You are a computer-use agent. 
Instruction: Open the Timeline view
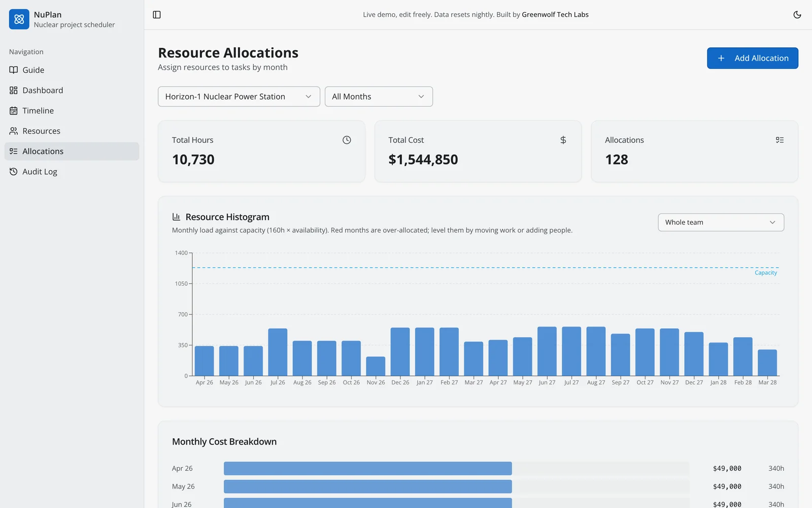pyautogui.click(x=72, y=111)
